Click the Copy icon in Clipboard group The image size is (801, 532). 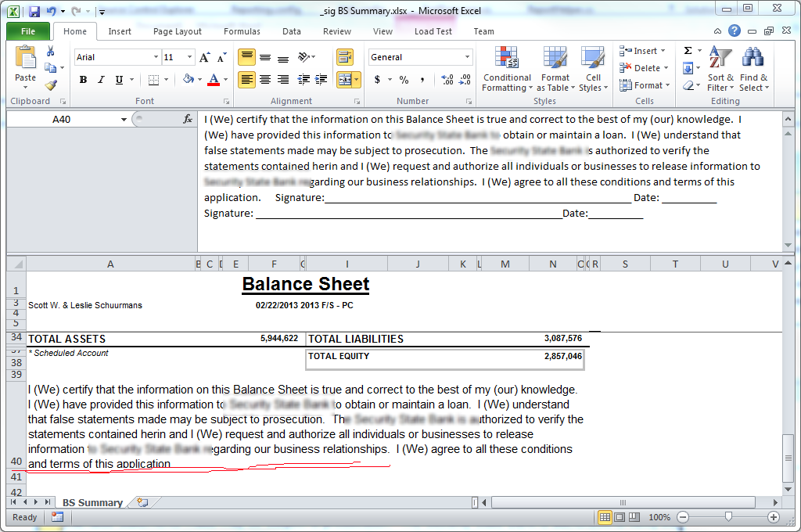click(50, 67)
